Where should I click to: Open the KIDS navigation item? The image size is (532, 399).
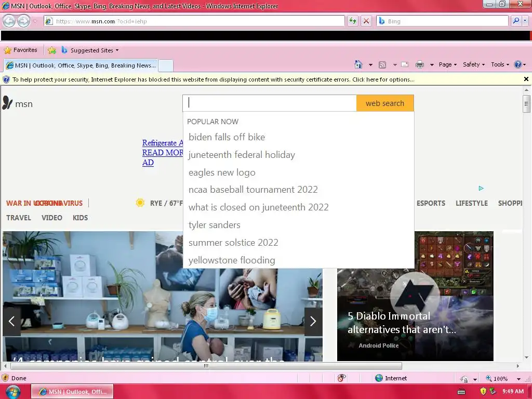(81, 218)
